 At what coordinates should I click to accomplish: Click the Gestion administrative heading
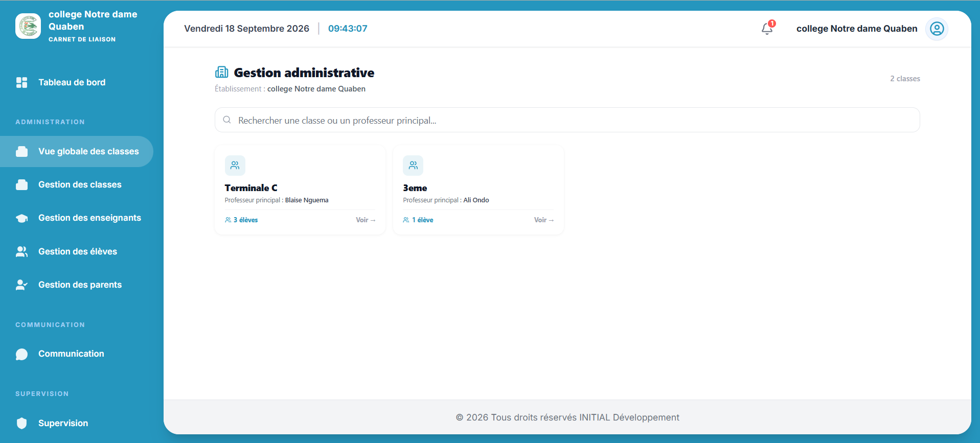pos(304,73)
